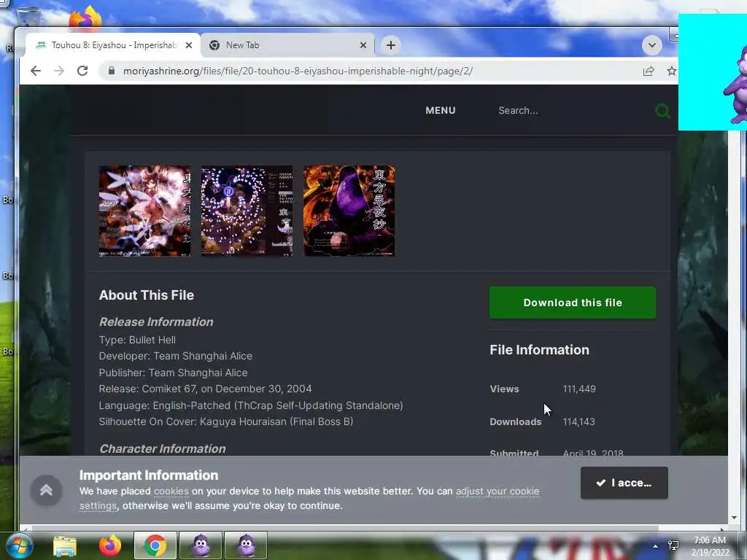Image resolution: width=747 pixels, height=560 pixels.
Task: Click the Important Information heading
Action: (149, 475)
